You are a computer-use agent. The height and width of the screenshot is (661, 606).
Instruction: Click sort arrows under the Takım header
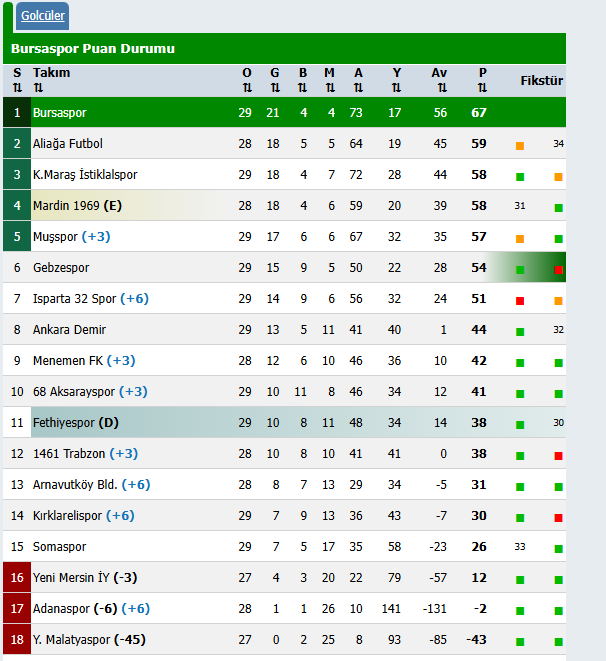click(x=38, y=88)
